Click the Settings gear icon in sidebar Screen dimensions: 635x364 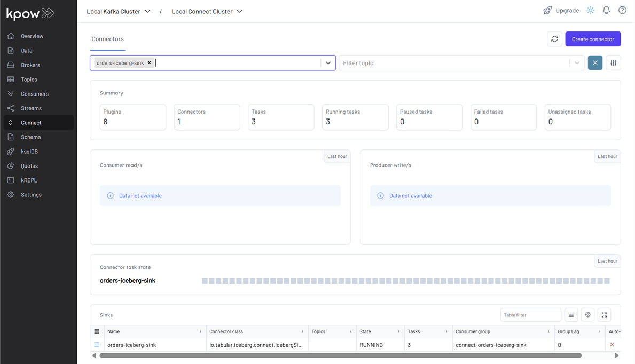coord(11,195)
